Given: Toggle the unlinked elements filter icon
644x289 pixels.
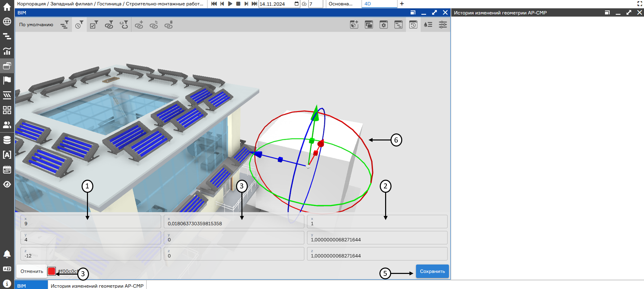Looking at the screenshot, I should click(124, 25).
